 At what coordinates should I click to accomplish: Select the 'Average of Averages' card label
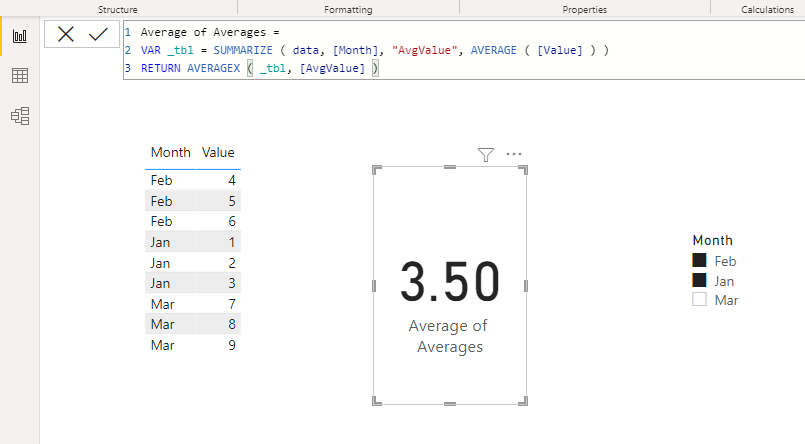[449, 336]
